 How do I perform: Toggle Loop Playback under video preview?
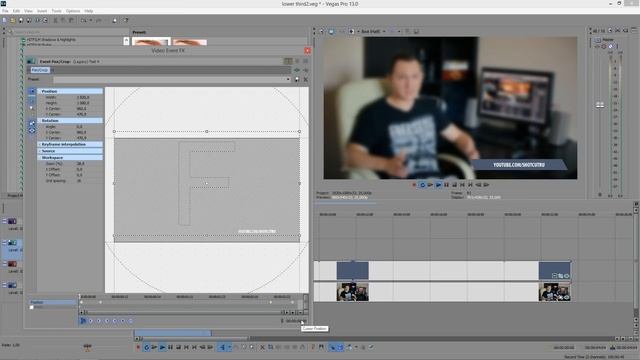point(422,185)
